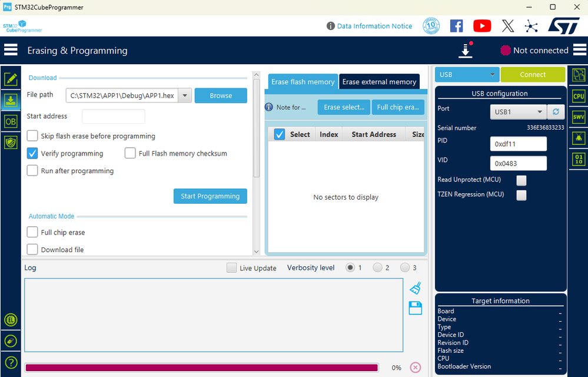Save the log with the floppy disk icon
Image resolution: width=588 pixels, height=377 pixels.
click(x=415, y=308)
